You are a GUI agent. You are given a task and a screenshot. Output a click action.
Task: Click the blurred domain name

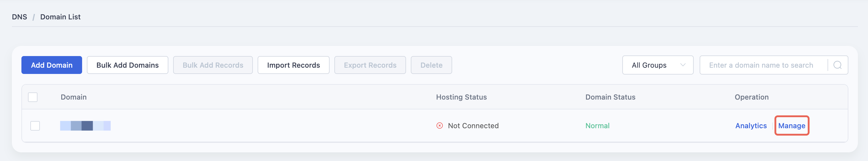click(85, 126)
